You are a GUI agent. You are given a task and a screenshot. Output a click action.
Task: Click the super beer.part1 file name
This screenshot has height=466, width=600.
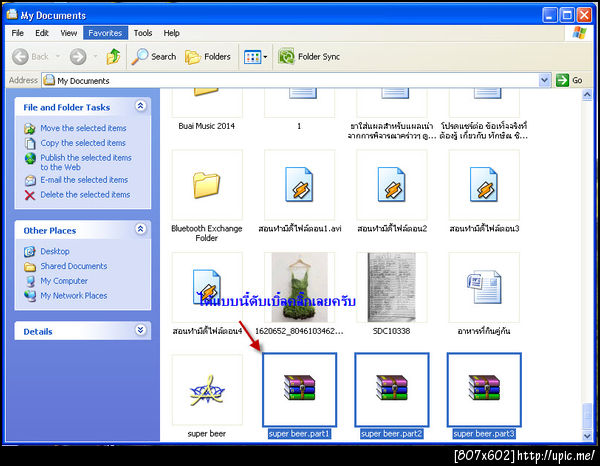coord(299,434)
